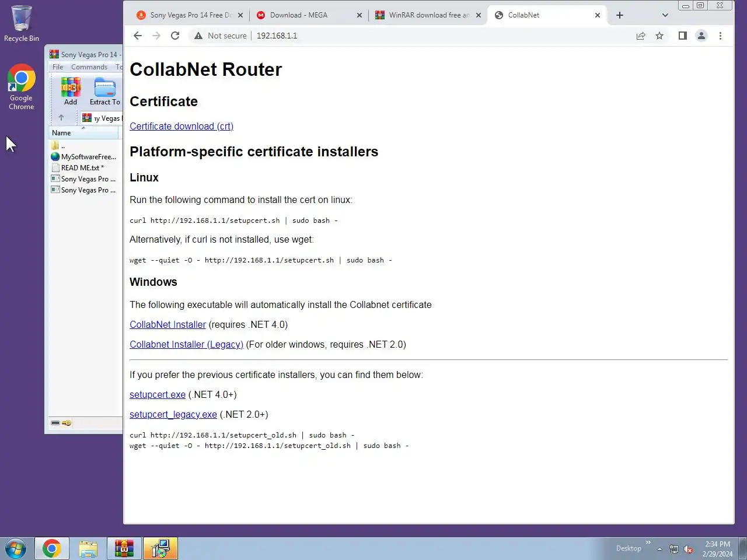The image size is (747, 560).
Task: Click the taskbar clock showing 2:34 PM
Action: pyautogui.click(x=717, y=549)
